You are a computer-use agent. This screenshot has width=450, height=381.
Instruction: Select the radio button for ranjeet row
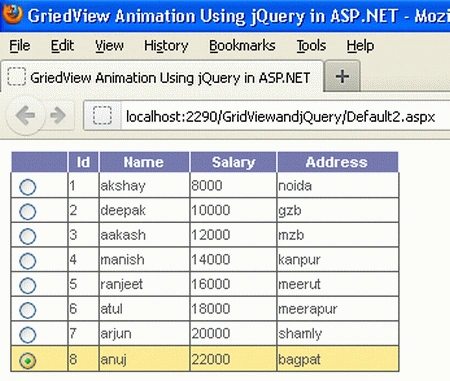(x=27, y=286)
